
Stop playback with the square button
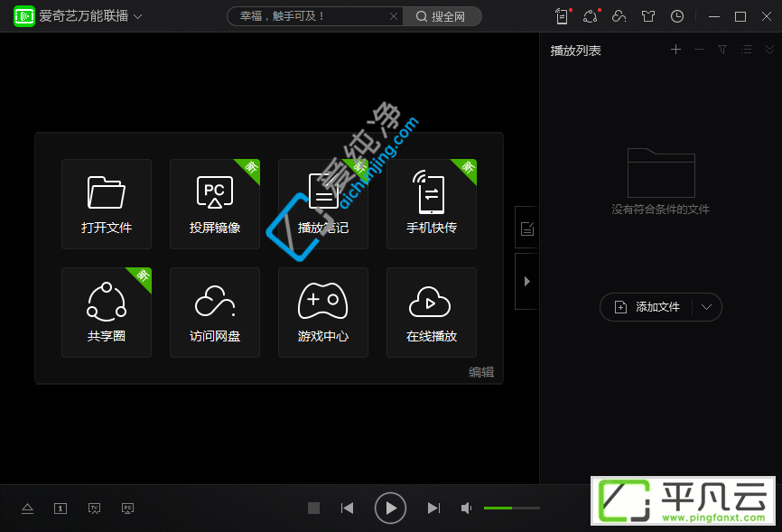click(x=313, y=508)
